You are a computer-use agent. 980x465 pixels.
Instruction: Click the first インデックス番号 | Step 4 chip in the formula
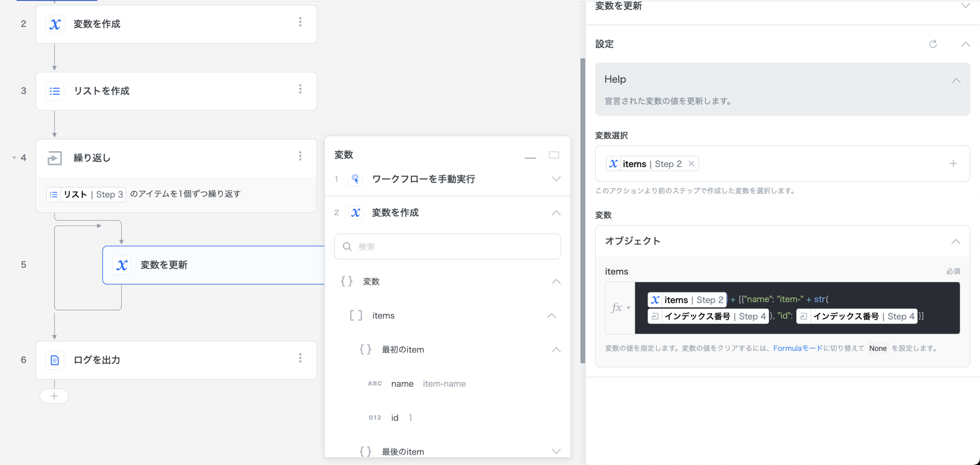tap(708, 316)
